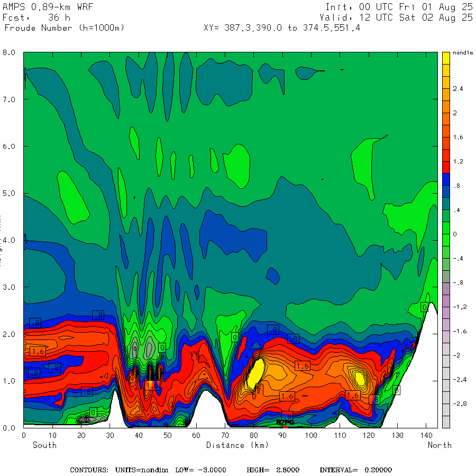Click the 'South' direction label

tap(44, 445)
